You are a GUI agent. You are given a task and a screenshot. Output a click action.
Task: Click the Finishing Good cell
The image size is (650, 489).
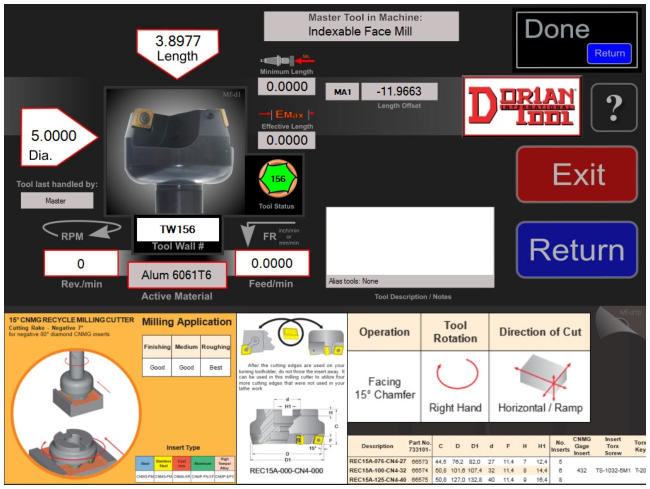click(x=157, y=368)
